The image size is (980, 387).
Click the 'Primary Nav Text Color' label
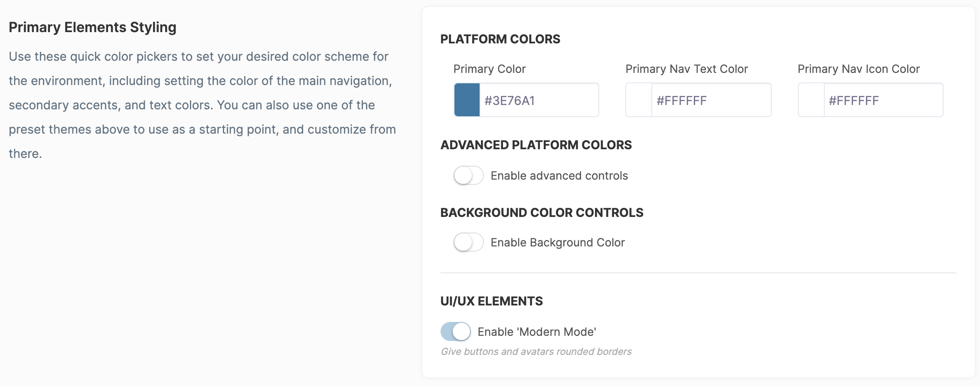(x=687, y=69)
